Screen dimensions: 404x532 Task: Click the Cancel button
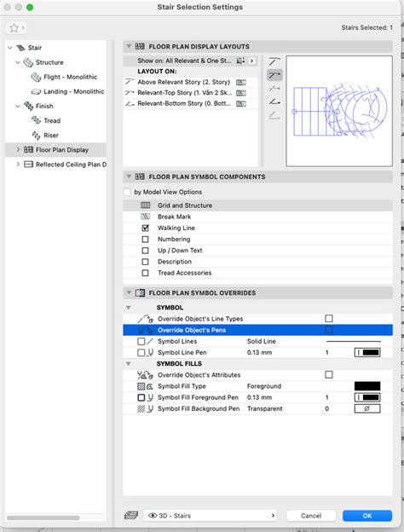[311, 515]
